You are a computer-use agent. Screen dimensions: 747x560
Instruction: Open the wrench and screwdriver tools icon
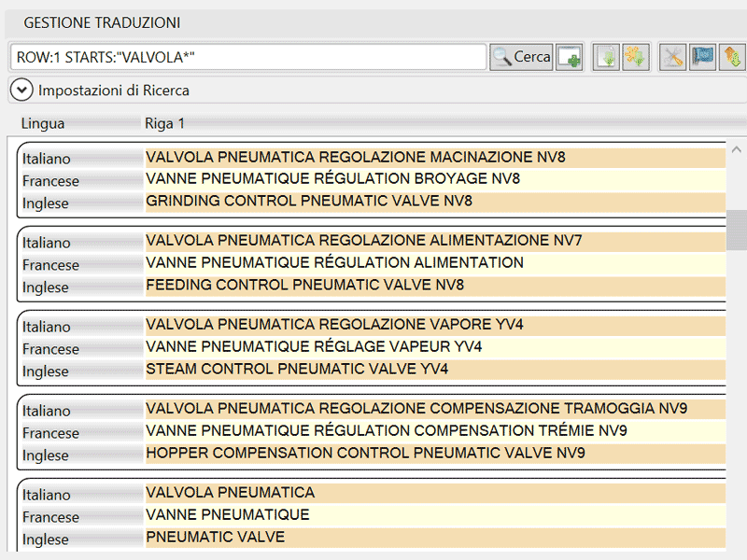coord(672,57)
